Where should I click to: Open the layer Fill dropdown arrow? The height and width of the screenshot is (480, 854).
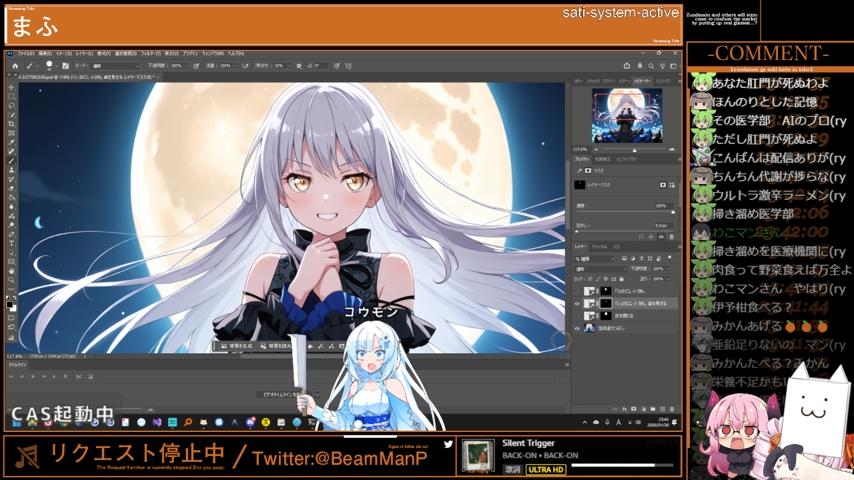[669, 279]
